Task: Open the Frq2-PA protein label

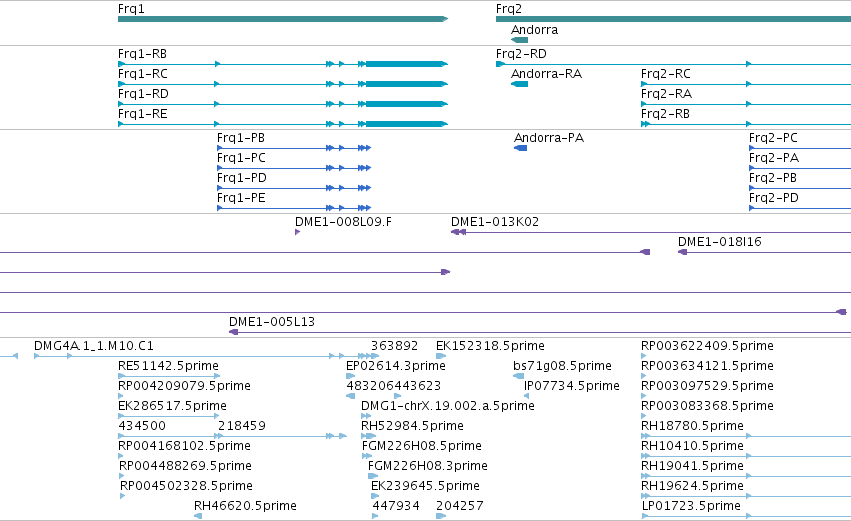Action: (774, 158)
